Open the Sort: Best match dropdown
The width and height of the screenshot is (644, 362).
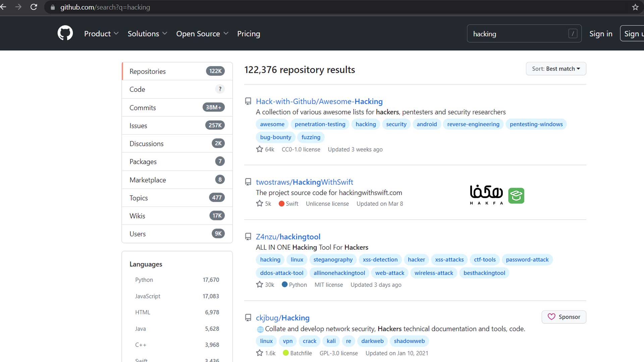tap(556, 69)
